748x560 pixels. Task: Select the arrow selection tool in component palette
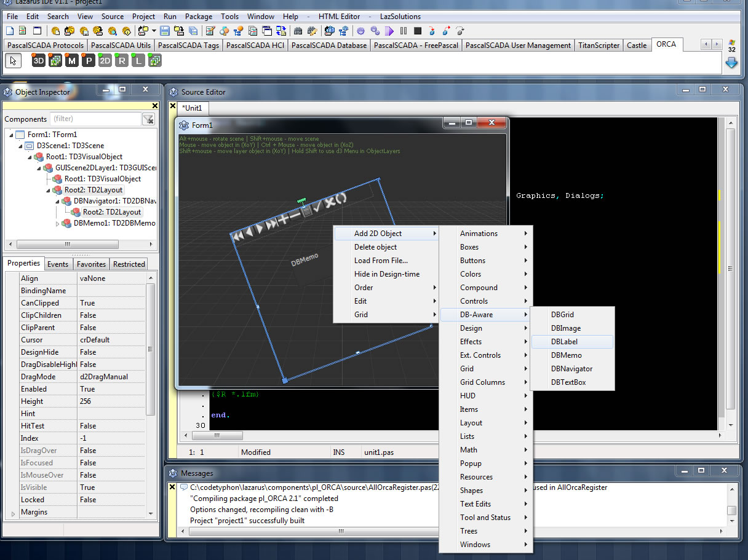tap(14, 60)
